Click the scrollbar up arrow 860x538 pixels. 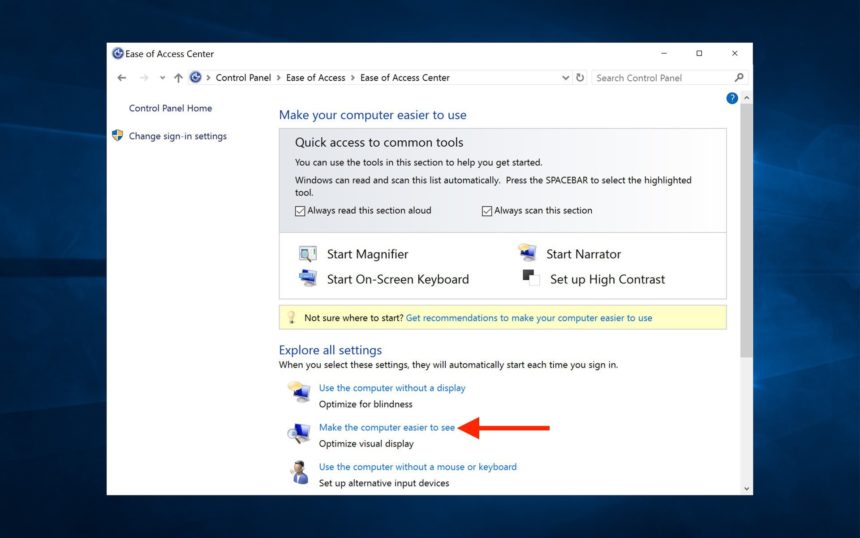tap(746, 98)
